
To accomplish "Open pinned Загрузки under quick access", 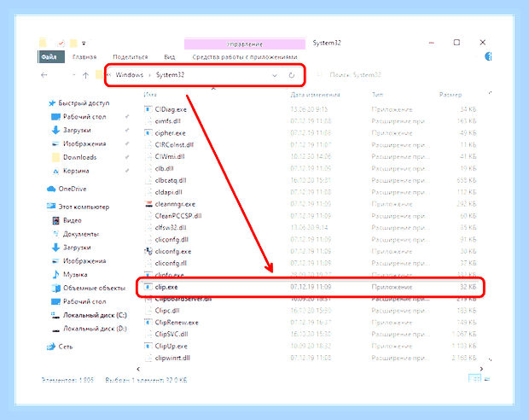I will (77, 131).
